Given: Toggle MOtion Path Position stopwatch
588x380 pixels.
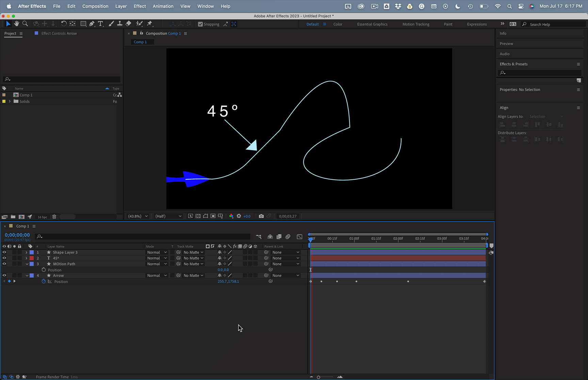Looking at the screenshot, I should pyautogui.click(x=44, y=270).
